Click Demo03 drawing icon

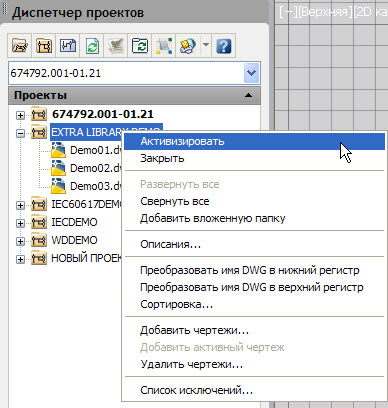(x=59, y=186)
